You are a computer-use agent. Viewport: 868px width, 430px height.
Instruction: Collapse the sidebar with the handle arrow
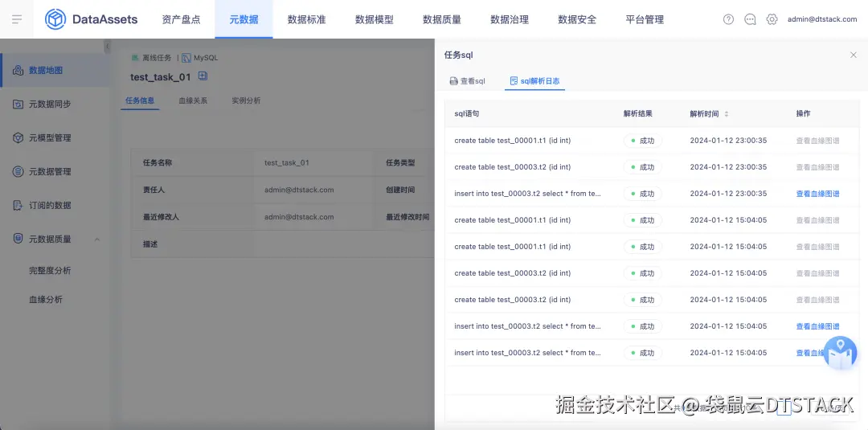(x=107, y=47)
